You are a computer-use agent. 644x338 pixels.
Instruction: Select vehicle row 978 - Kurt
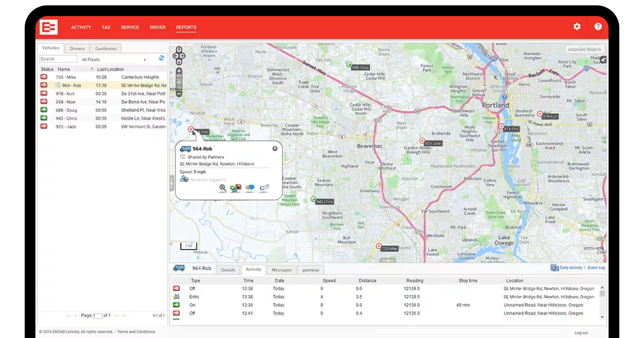click(102, 93)
